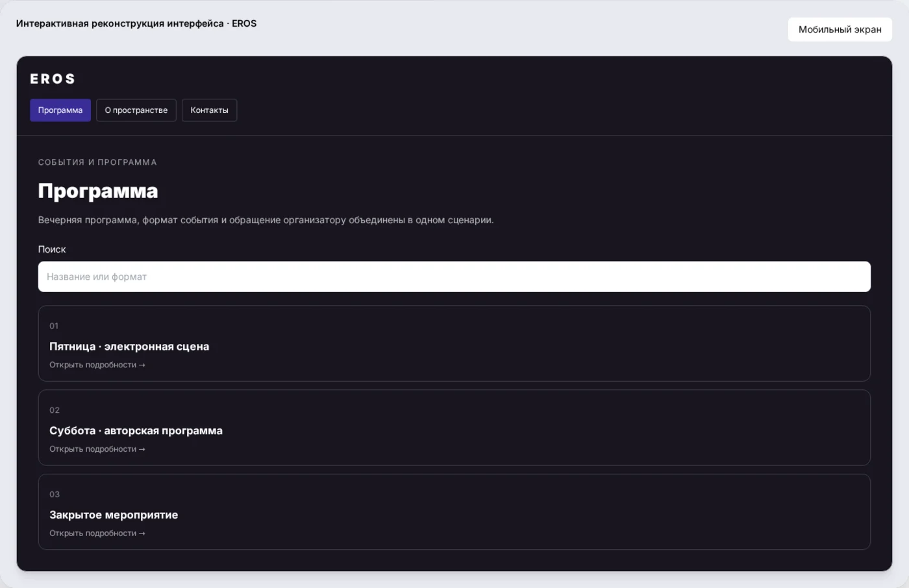Click the 03 number on the third card
The width and height of the screenshot is (909, 588).
point(55,495)
